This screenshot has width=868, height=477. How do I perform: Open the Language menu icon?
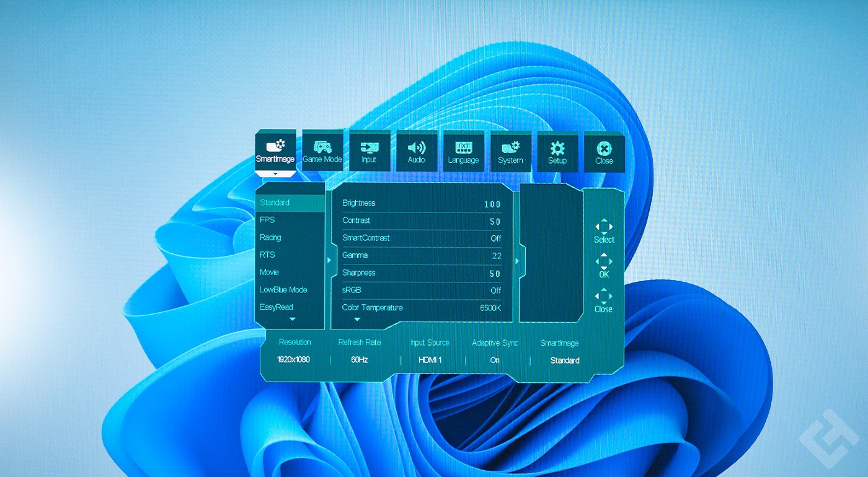click(x=463, y=147)
